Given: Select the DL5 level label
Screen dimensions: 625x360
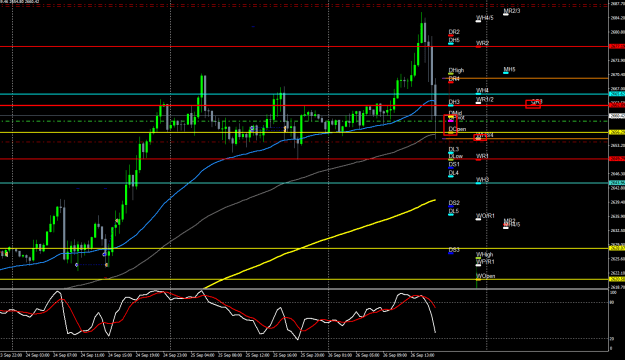Looking at the screenshot, I should coord(454,211).
